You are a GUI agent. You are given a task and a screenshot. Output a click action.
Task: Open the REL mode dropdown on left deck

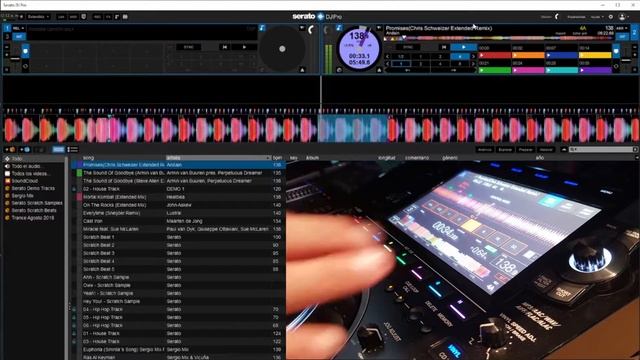click(x=19, y=28)
